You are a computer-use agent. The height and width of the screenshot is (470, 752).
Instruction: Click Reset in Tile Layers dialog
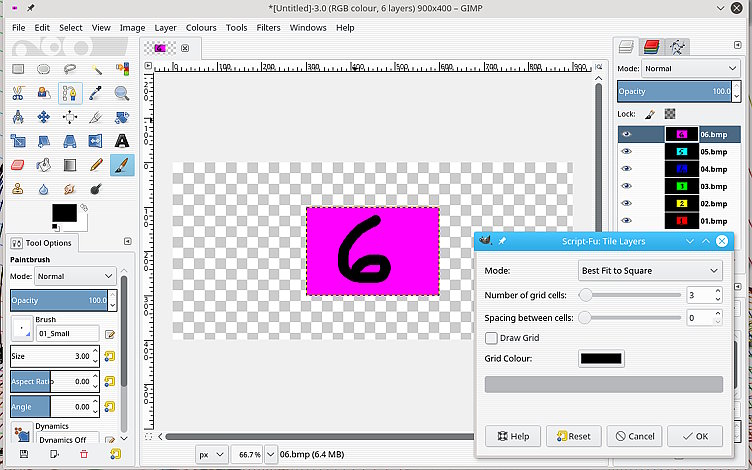point(574,436)
